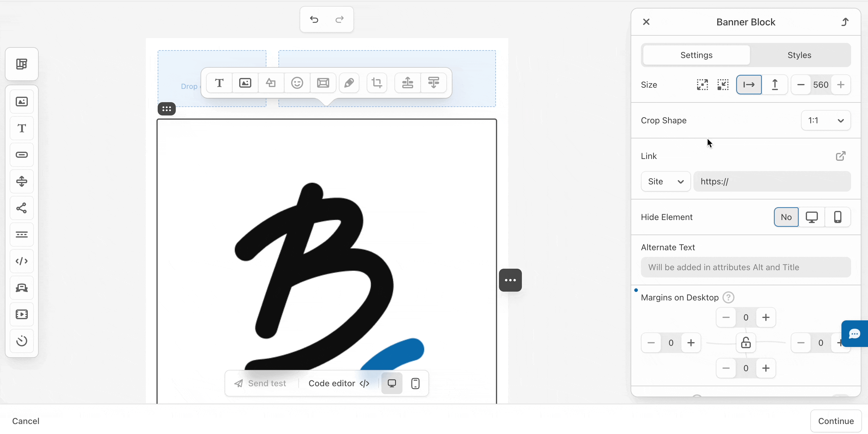
Task: Click the video block icon in sidebar
Action: pyautogui.click(x=21, y=314)
